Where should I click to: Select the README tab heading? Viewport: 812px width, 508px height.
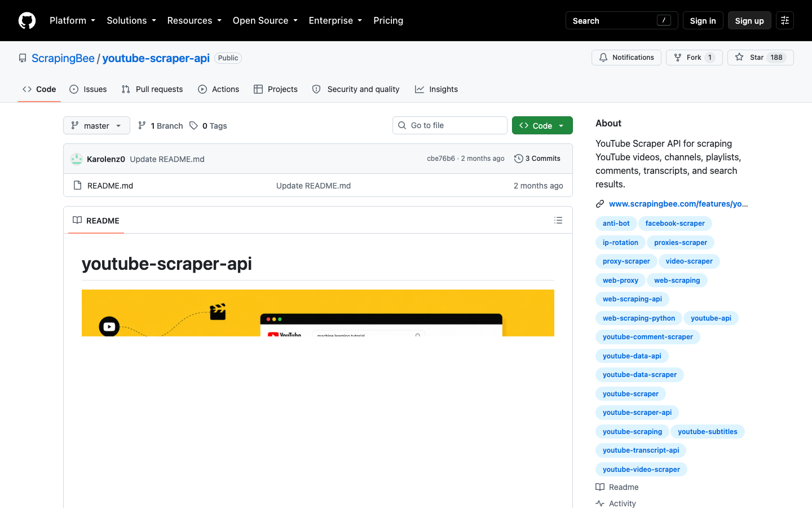click(96, 220)
